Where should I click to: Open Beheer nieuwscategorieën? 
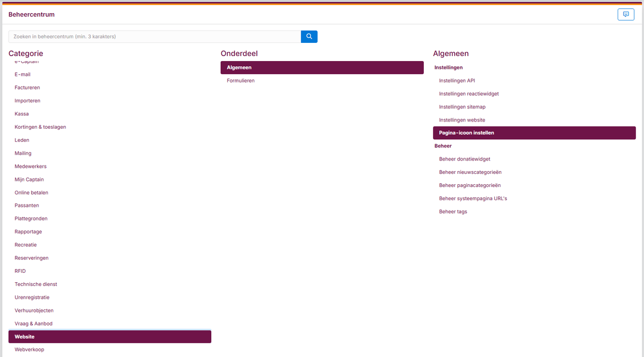[470, 172]
